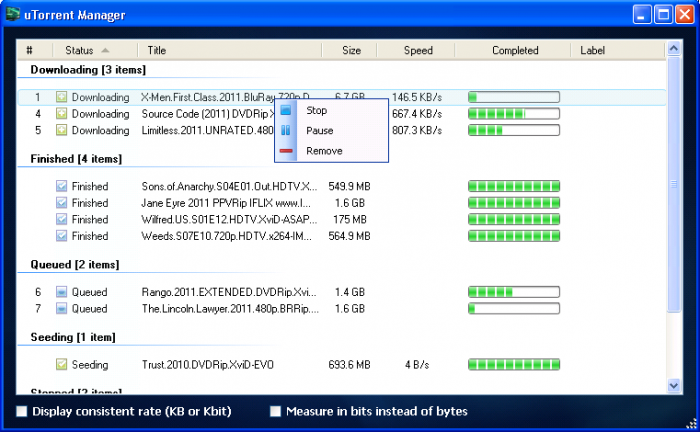Select the The.Lincoln.Lawyer.2011 title

click(x=230, y=308)
